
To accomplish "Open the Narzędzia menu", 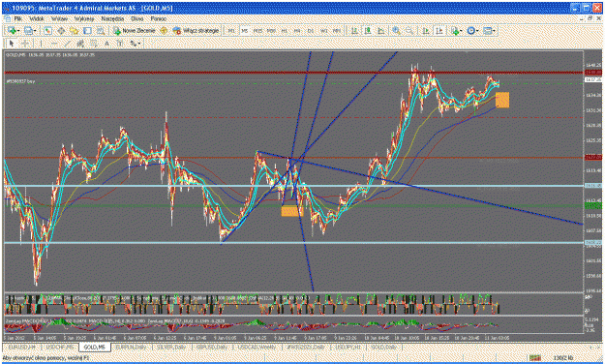I will (x=112, y=18).
